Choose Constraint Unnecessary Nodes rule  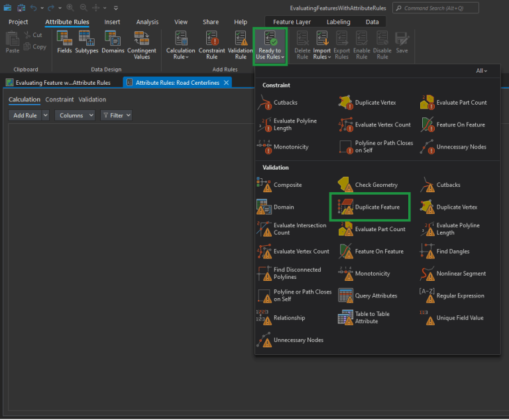(453, 147)
